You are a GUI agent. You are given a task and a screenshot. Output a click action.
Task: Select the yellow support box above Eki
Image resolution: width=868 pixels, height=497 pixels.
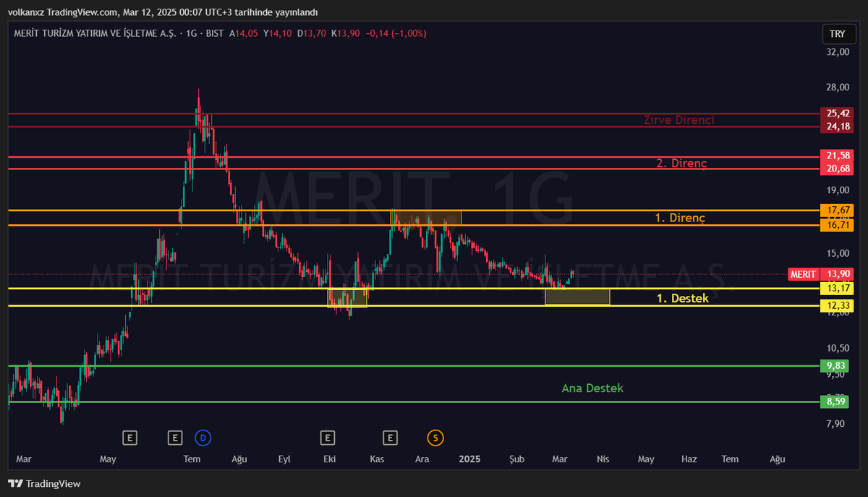347,298
